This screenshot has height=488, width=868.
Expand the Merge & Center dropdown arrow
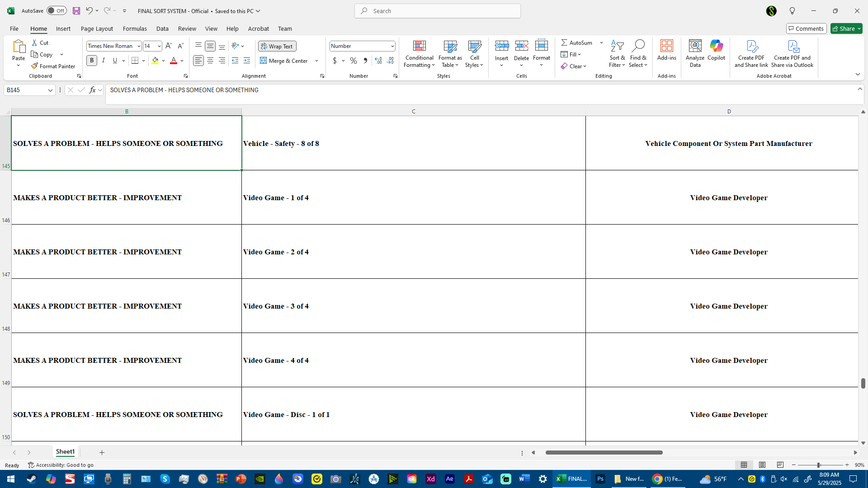coord(316,61)
